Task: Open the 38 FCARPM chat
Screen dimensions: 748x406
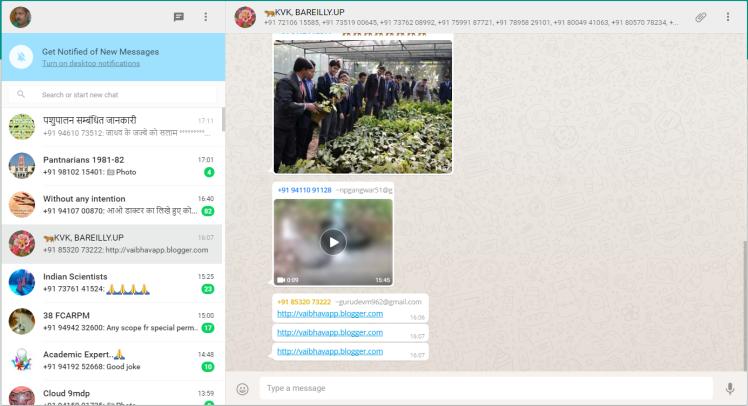Action: coord(112,322)
